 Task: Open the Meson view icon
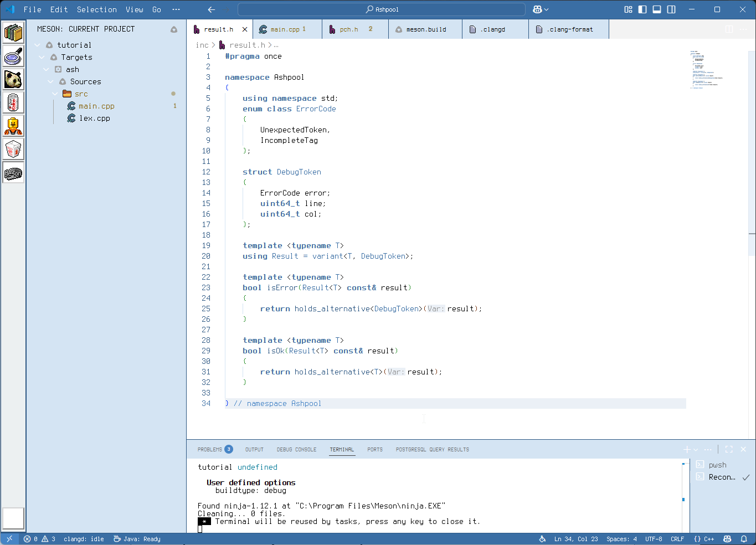point(13,173)
